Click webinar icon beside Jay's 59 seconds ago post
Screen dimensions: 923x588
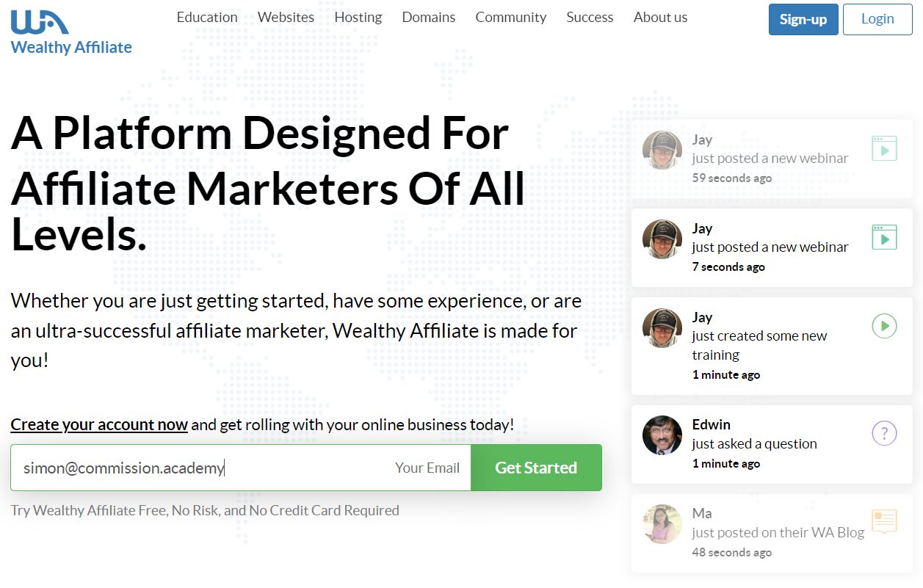tap(884, 148)
